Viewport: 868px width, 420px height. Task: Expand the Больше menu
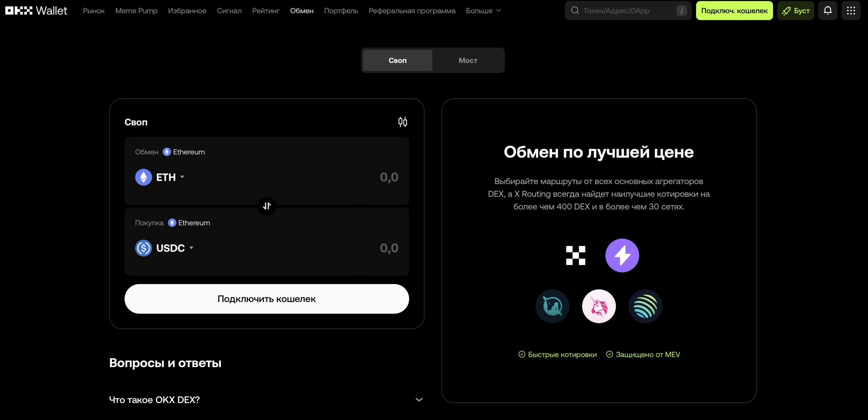click(483, 11)
